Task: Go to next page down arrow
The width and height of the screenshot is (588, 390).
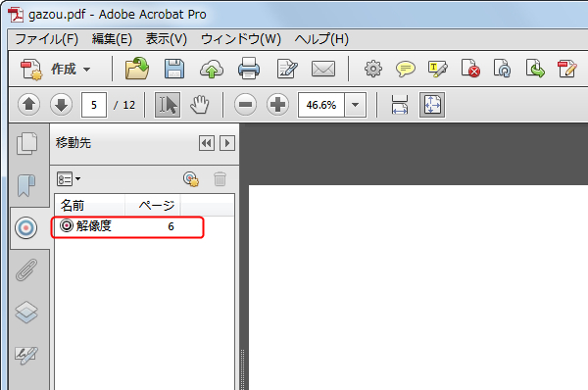Action: tap(61, 104)
